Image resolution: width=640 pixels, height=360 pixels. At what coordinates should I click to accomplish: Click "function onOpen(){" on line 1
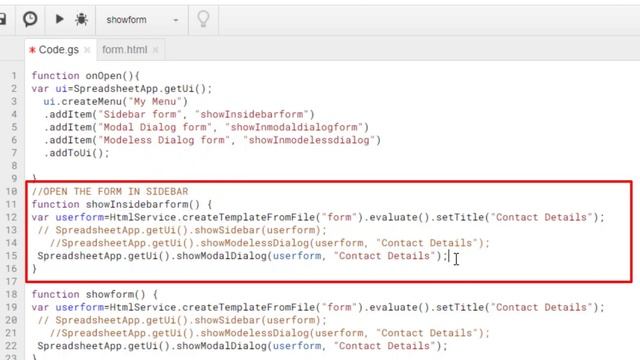click(86, 76)
